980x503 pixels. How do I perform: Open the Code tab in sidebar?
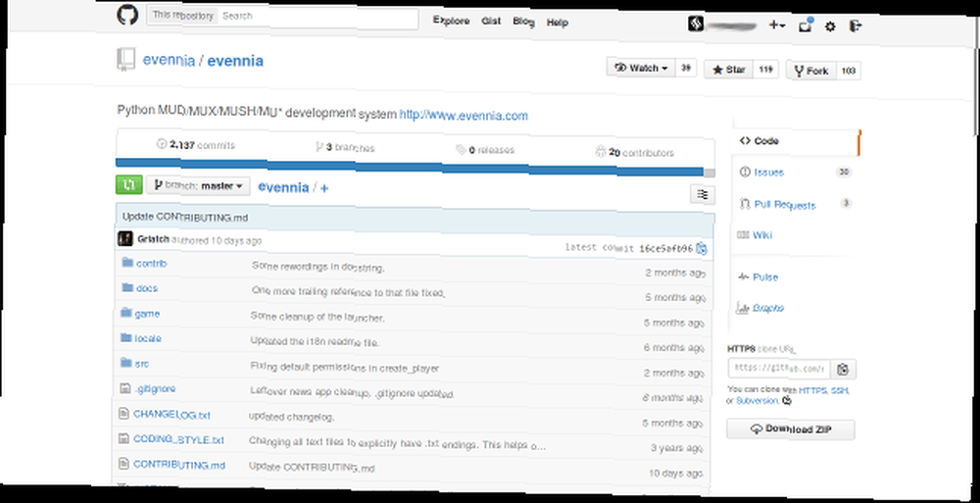[x=796, y=141]
